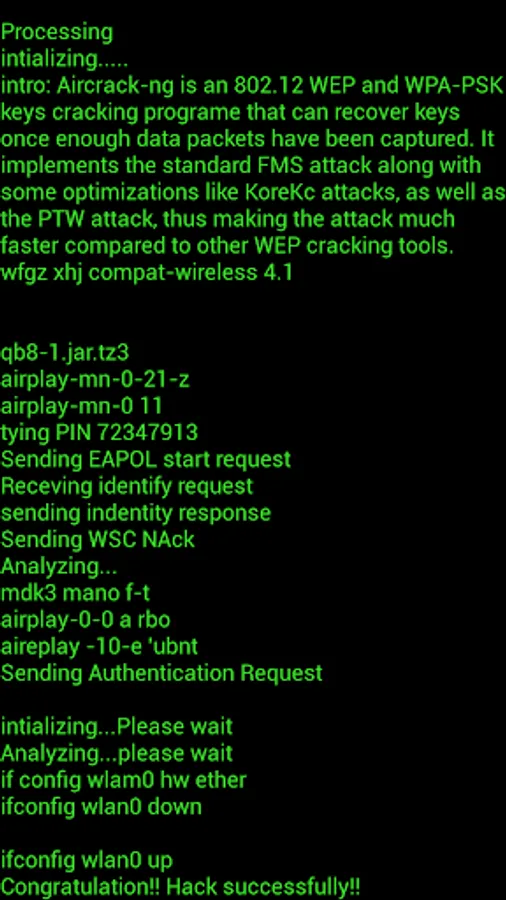
Task: Click the 'airplay-0-0 a rbo' line
Action: [x=85, y=619]
